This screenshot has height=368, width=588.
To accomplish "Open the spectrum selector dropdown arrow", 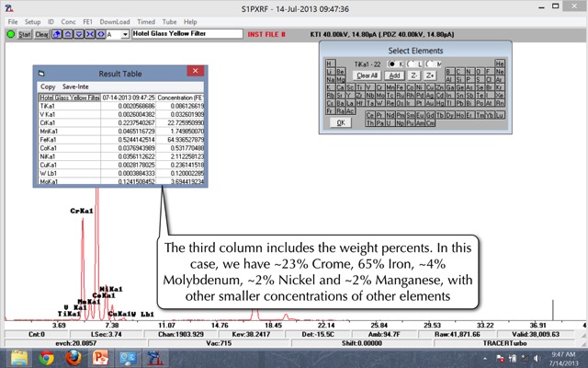I will (124, 34).
